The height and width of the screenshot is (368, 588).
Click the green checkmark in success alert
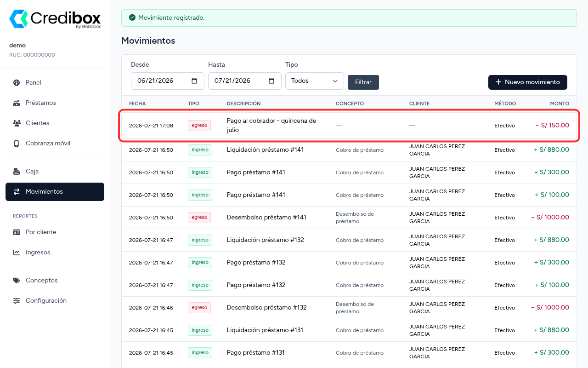(x=132, y=17)
